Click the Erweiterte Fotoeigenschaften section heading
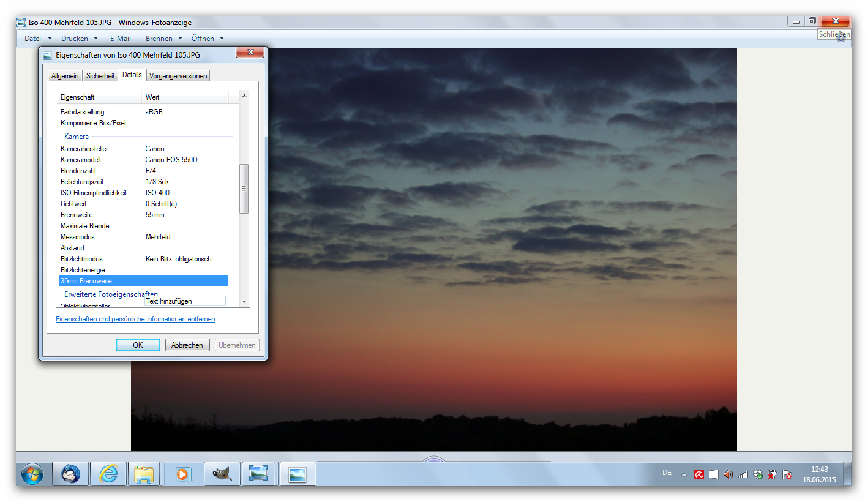The height and width of the screenshot is (502, 868). point(111,294)
